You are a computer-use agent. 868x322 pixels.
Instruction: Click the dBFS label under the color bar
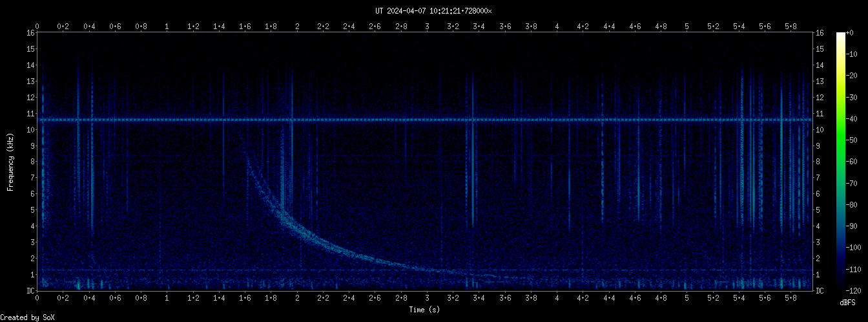point(849,302)
